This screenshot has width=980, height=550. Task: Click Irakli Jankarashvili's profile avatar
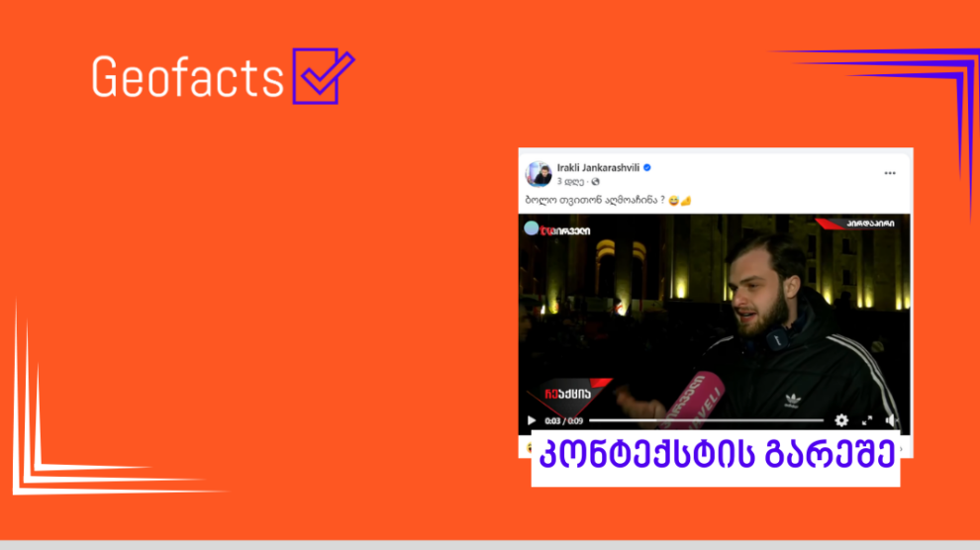coord(539,173)
